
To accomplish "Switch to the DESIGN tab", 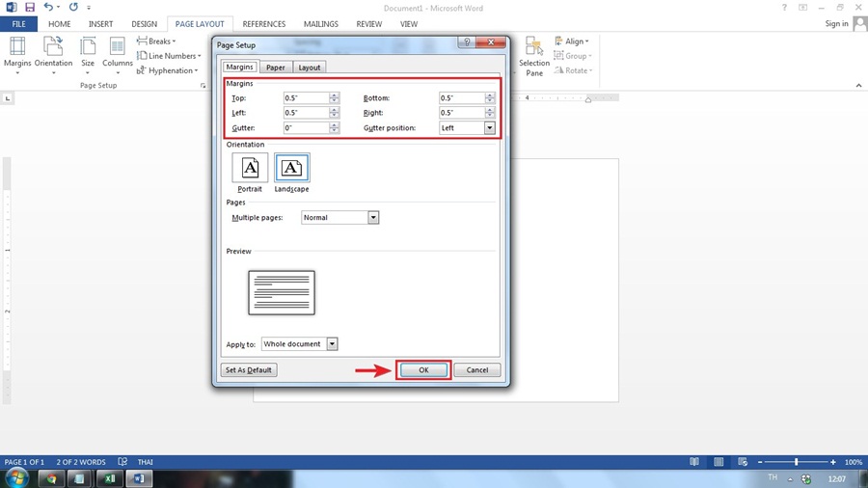I will pos(144,24).
